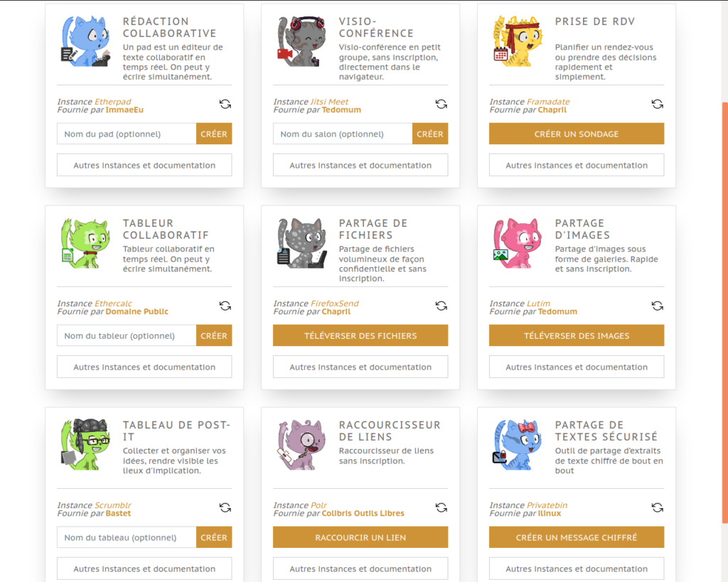728x582 pixels.
Task: Reload the Scrumblr instance with the refresh icon
Action: pyautogui.click(x=225, y=508)
